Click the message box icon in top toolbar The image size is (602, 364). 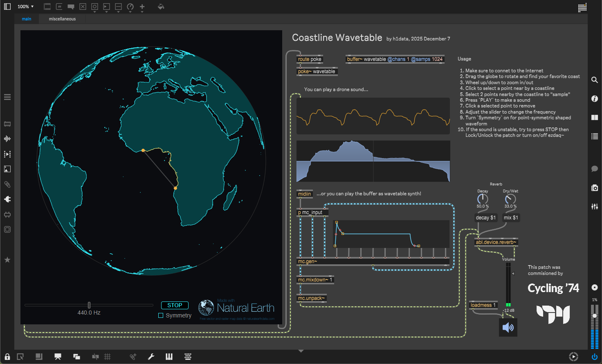59,7
